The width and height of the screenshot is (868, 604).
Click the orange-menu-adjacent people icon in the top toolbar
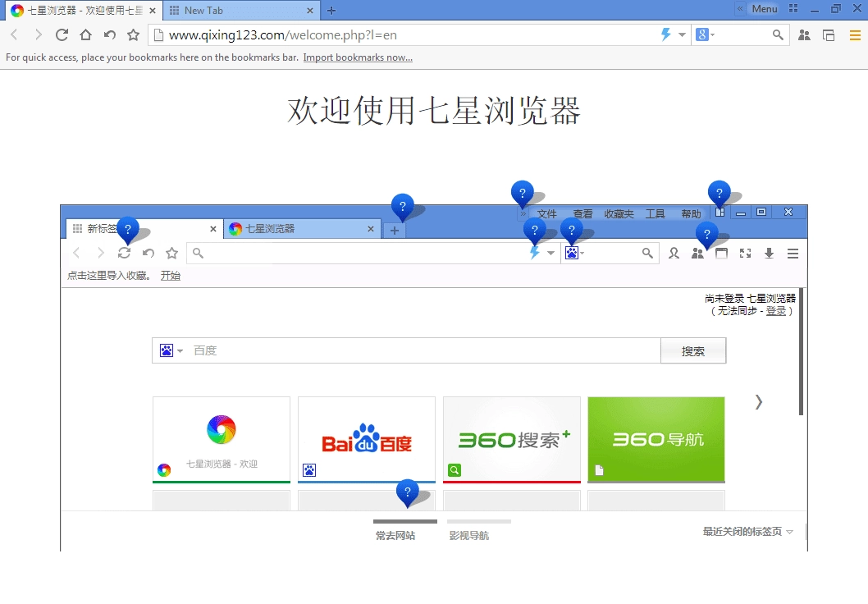point(804,35)
